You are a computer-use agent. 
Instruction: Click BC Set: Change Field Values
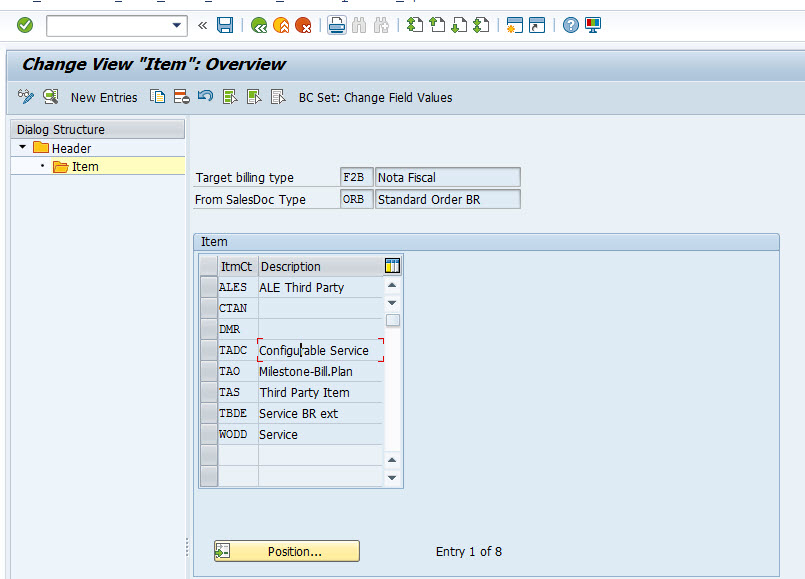point(375,98)
